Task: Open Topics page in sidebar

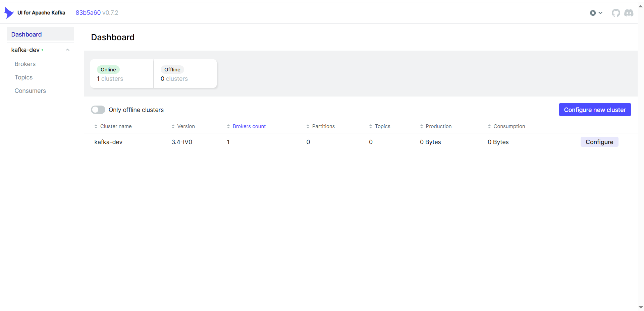Action: (x=23, y=77)
